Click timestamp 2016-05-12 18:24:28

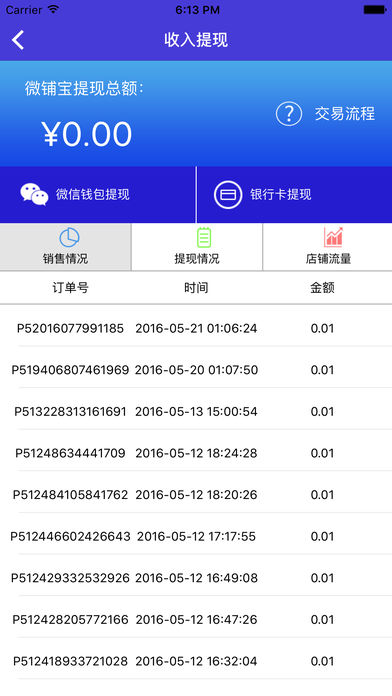(x=196, y=453)
